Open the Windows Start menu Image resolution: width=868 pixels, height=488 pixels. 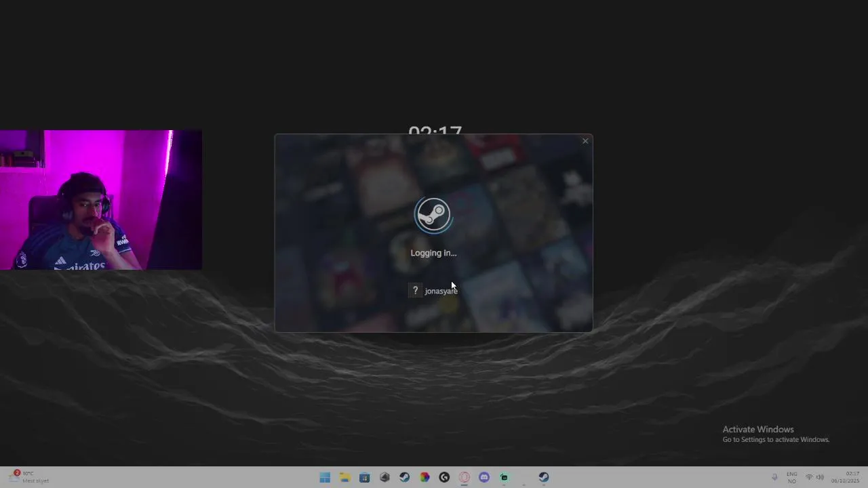[325, 477]
